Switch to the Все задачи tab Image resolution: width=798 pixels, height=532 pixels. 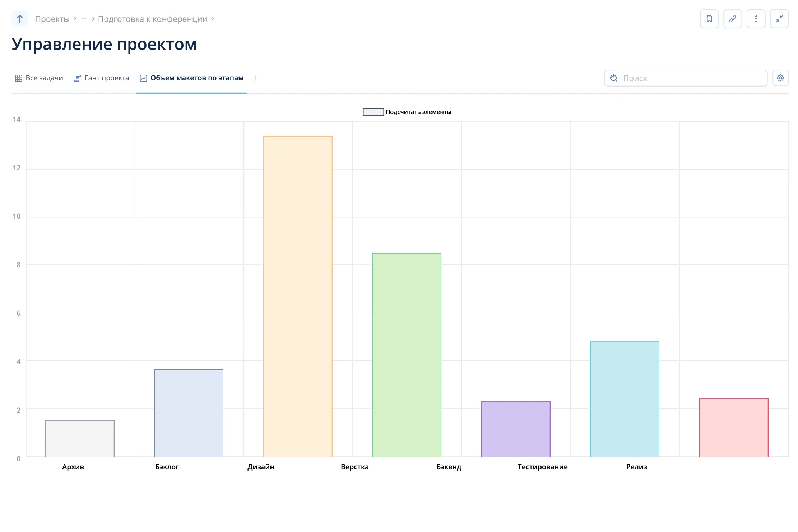coord(39,78)
